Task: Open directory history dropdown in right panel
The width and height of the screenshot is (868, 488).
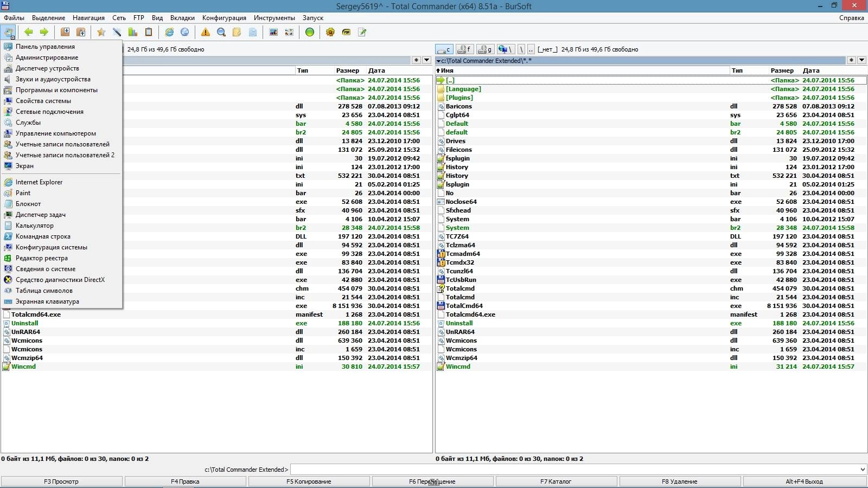Action: pos(861,60)
